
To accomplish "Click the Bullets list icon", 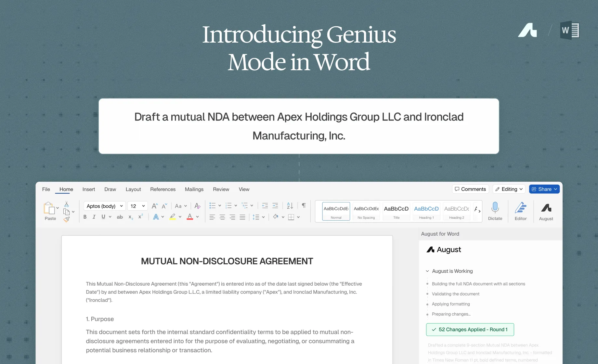I will pyautogui.click(x=213, y=206).
